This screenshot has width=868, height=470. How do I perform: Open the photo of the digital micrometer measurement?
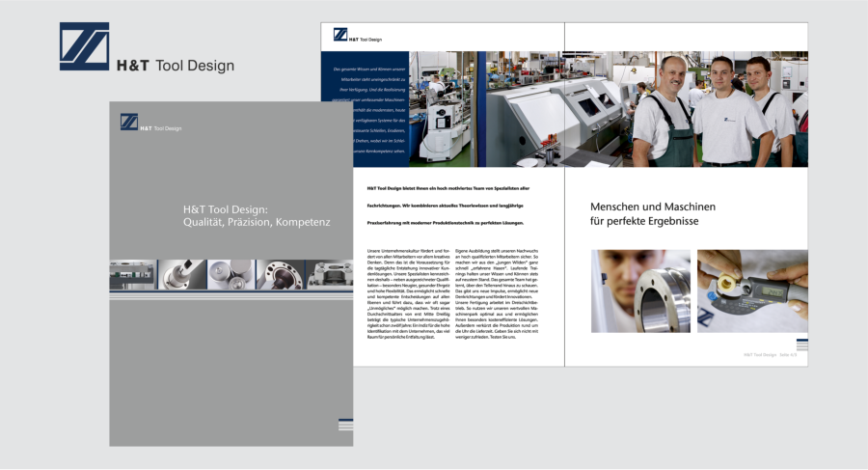click(752, 291)
